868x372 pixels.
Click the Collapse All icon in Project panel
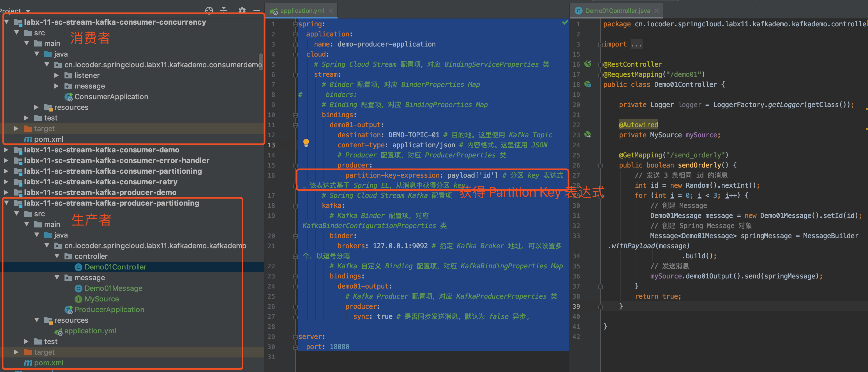224,10
